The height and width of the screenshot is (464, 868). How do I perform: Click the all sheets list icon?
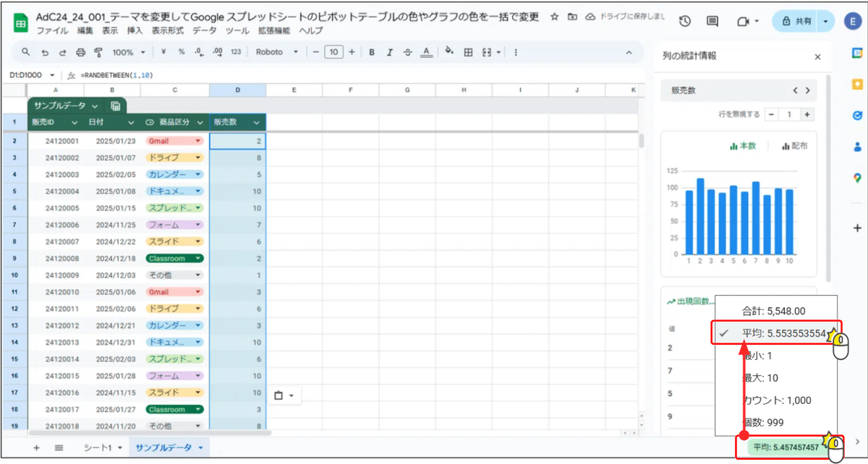coord(59,448)
